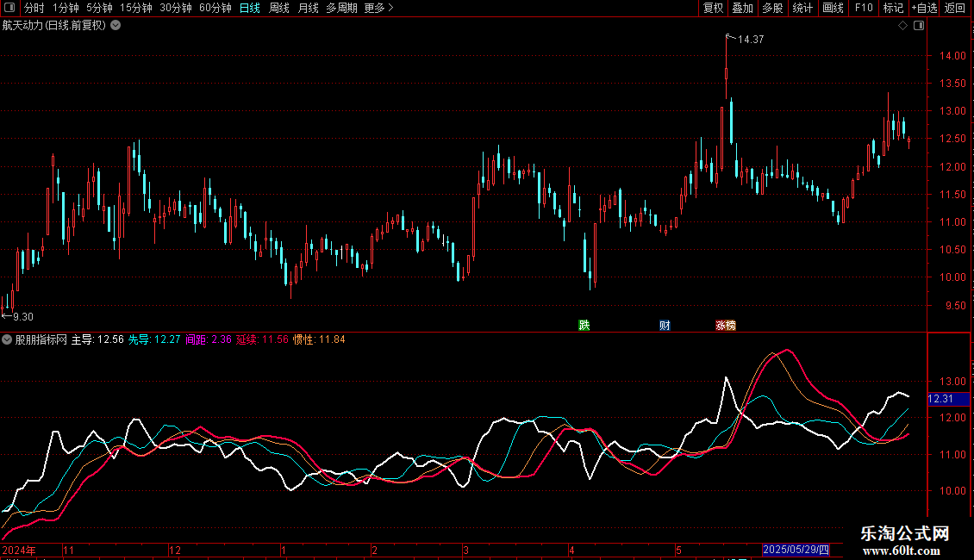Open the 复权 adjustment button
Screen dimensions: 974x560
click(x=713, y=8)
